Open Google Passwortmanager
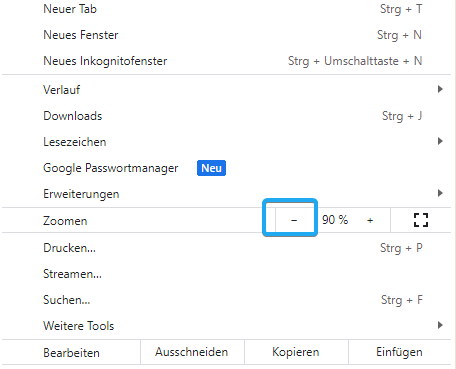The width and height of the screenshot is (456, 369). point(227,168)
